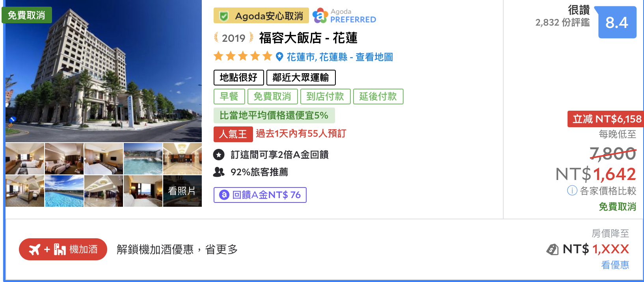
Task: Open the blue swimming pool thumbnail
Action: click(x=64, y=191)
